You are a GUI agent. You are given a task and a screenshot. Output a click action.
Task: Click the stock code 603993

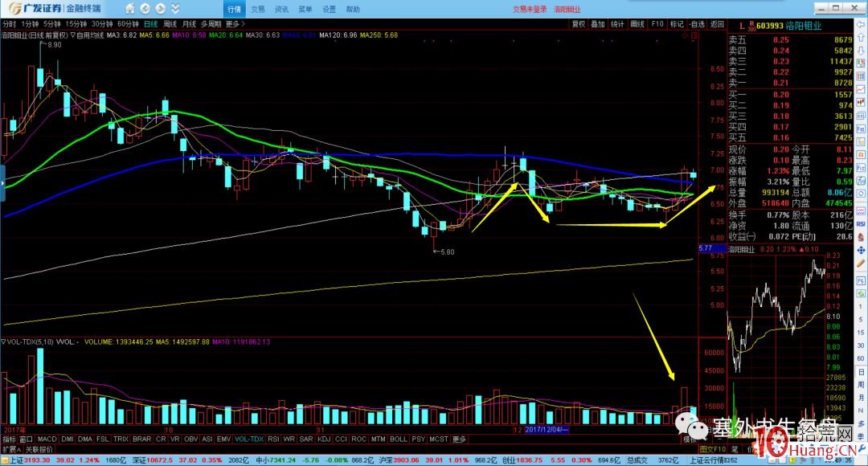(769, 26)
